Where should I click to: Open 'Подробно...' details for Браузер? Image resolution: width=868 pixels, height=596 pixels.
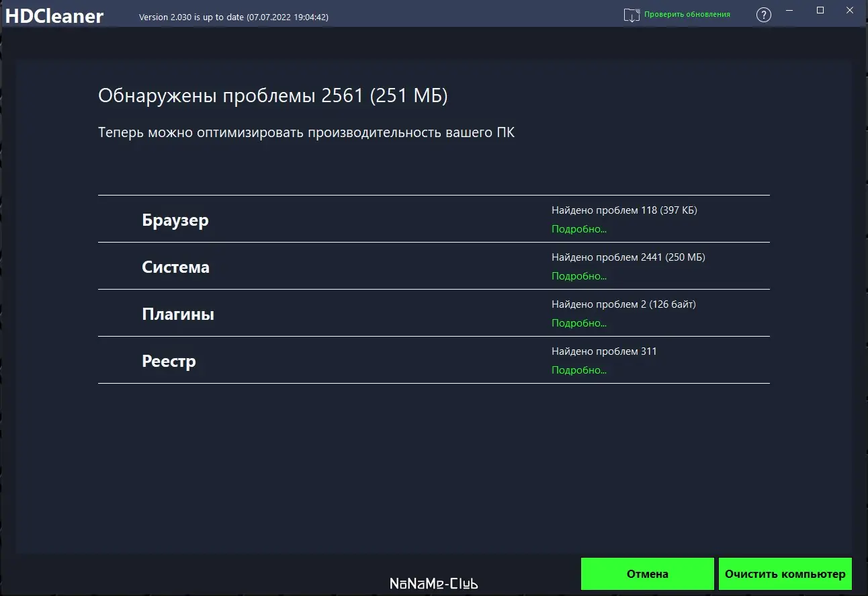[x=579, y=229]
